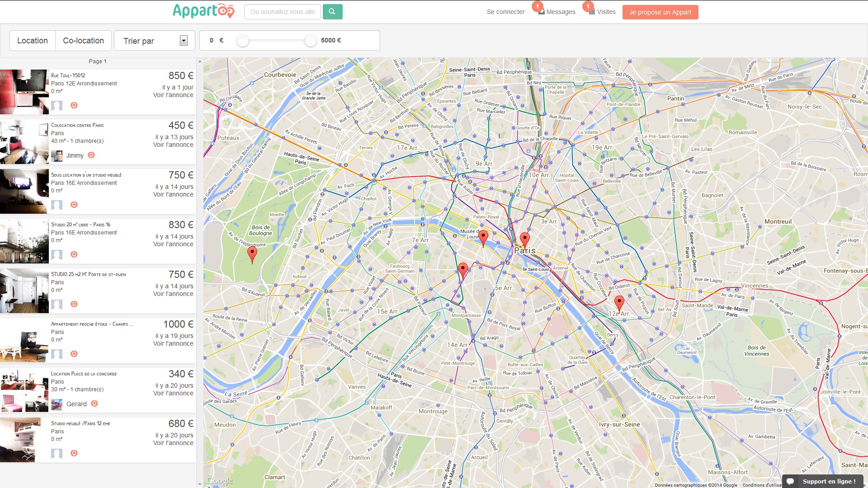This screenshot has width=868, height=488.
Task: Open the Visites calendar icon
Action: pyautogui.click(x=592, y=12)
